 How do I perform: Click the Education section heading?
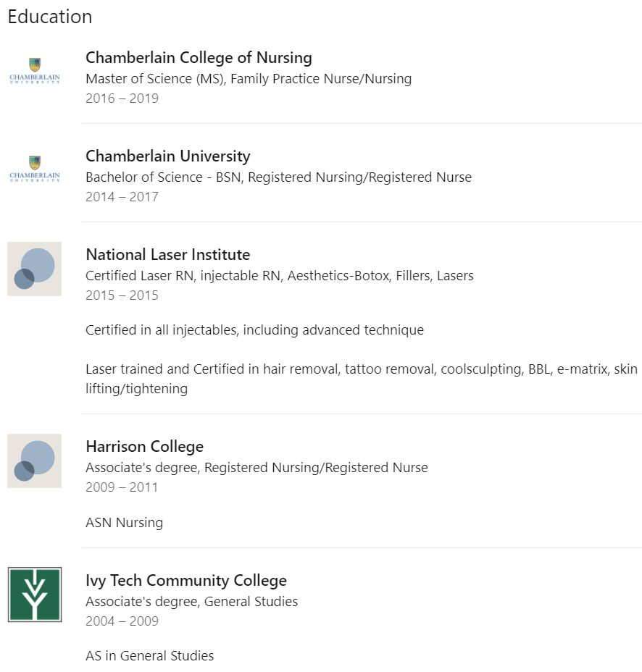point(50,17)
